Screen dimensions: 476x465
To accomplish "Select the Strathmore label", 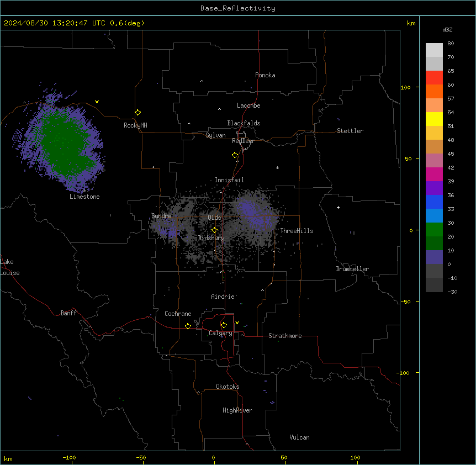I will tap(285, 336).
